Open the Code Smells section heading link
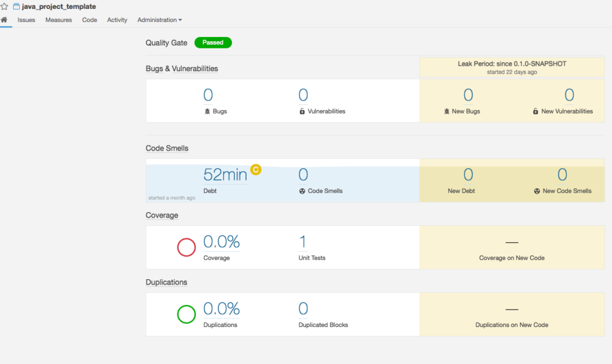The height and width of the screenshot is (364, 612). 167,148
